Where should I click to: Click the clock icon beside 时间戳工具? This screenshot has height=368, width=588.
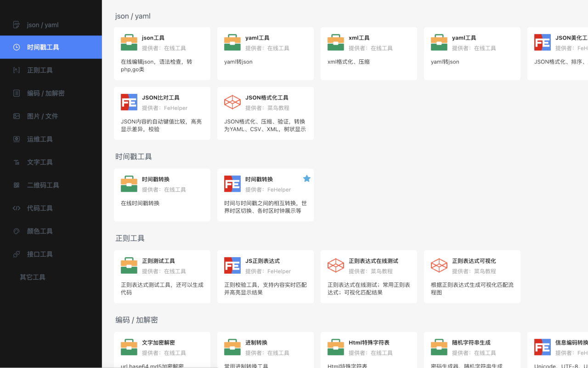[x=17, y=47]
